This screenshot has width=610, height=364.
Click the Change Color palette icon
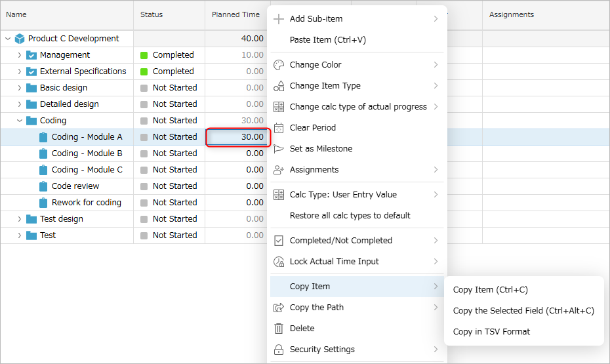[x=279, y=64]
